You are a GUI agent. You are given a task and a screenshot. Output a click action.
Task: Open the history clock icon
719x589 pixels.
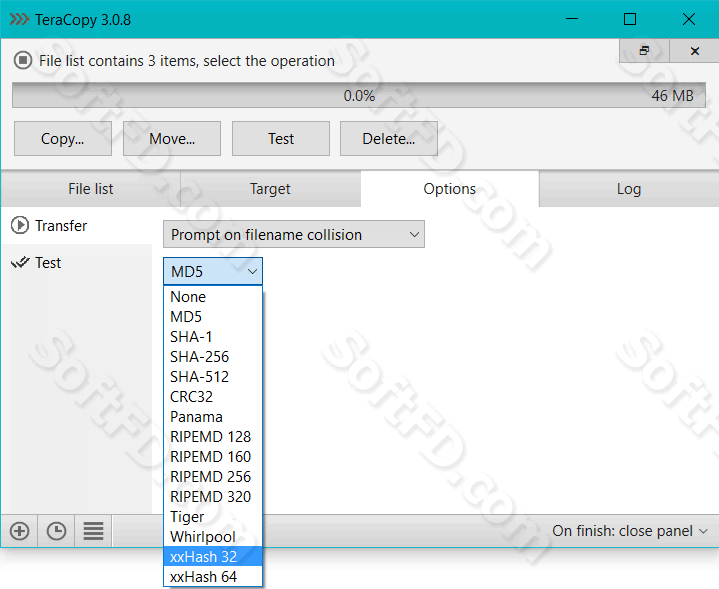(x=56, y=531)
